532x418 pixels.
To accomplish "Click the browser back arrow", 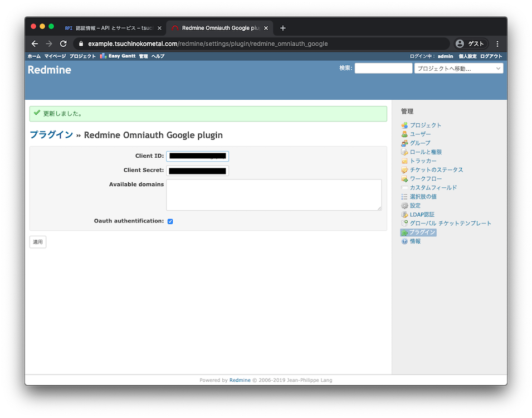I will [35, 44].
